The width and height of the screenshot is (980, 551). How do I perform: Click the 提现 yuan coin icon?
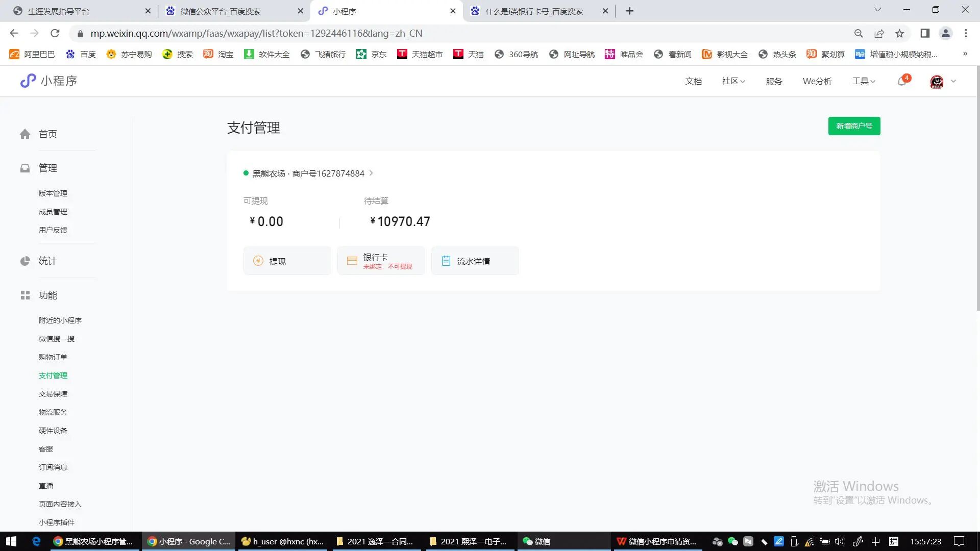pos(258,261)
